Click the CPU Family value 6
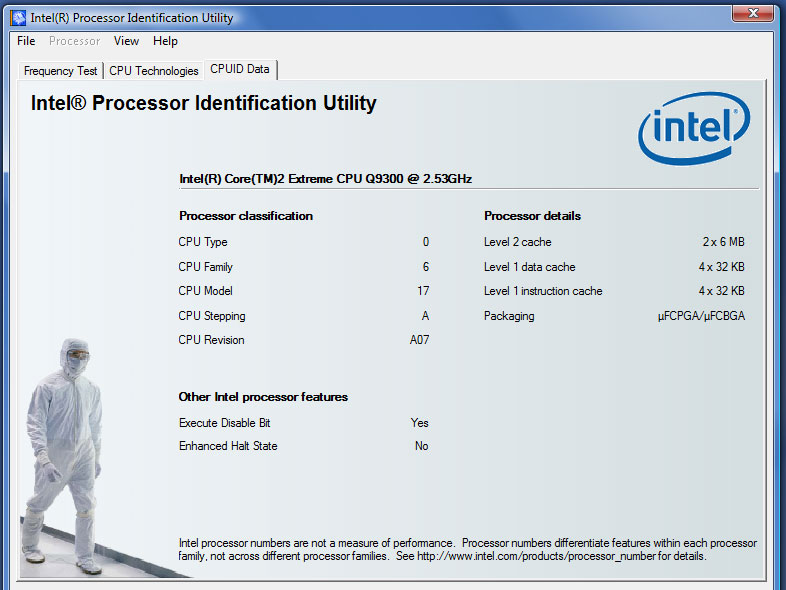786x590 pixels. [426, 267]
